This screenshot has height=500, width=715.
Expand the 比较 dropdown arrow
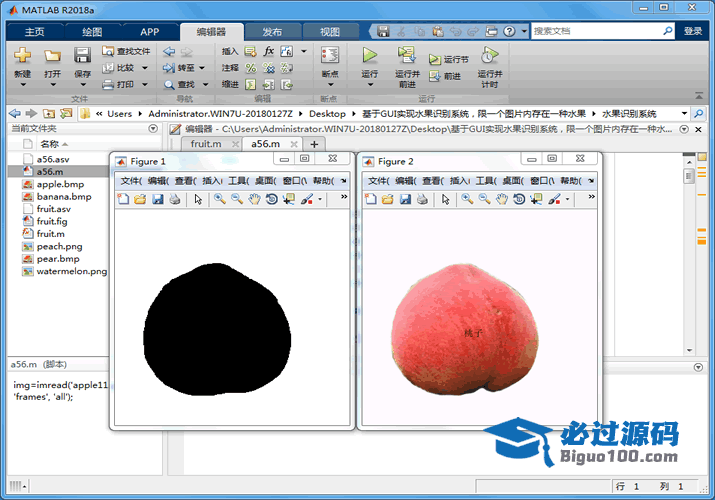coord(145,68)
